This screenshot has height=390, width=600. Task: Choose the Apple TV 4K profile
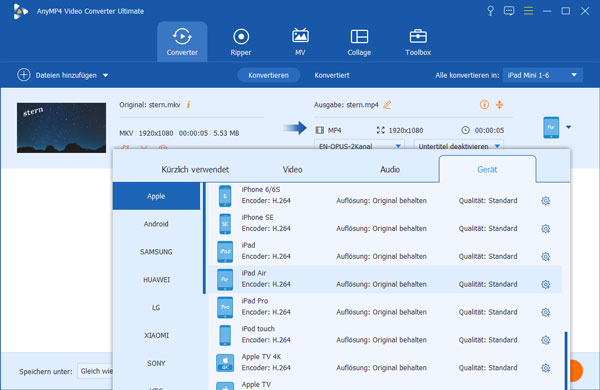[x=385, y=363]
